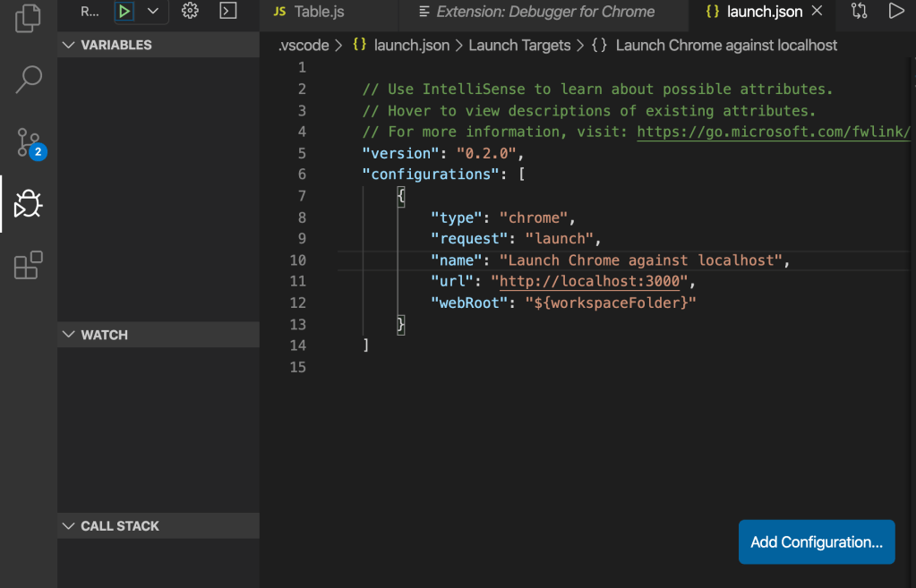Open the Search view icon
The height and width of the screenshot is (588, 916).
click(29, 80)
